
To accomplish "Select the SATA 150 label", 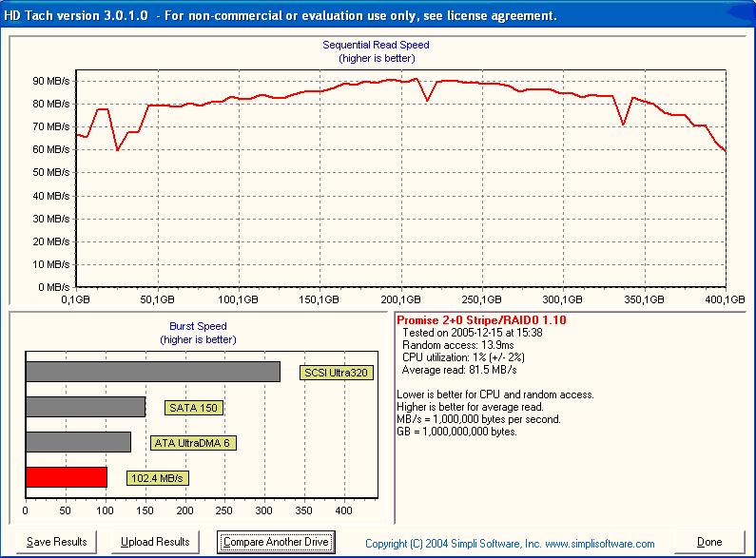I will (193, 408).
